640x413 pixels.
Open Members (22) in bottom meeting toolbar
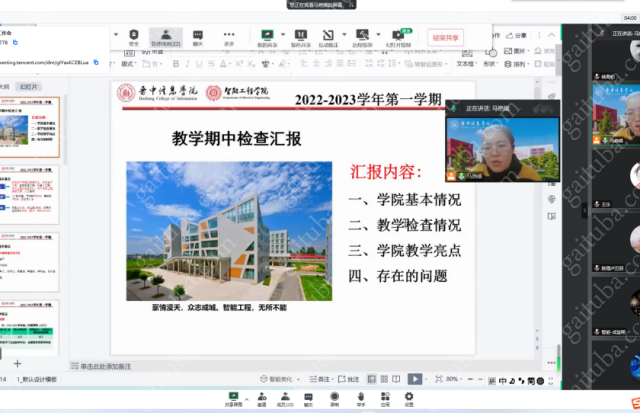(285, 399)
